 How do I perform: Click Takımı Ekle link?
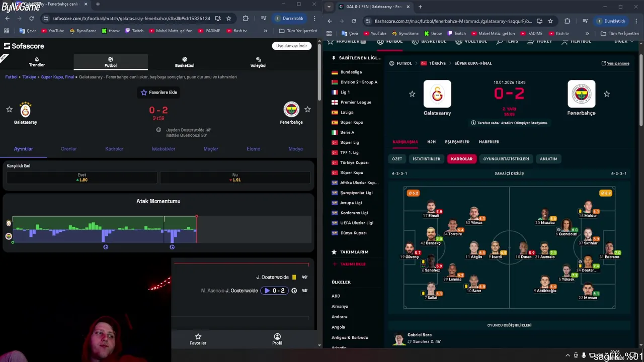(x=349, y=264)
